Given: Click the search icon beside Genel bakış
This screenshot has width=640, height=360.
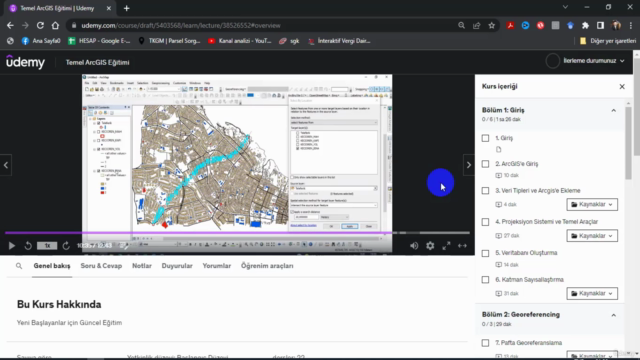Looking at the screenshot, I should click(19, 266).
